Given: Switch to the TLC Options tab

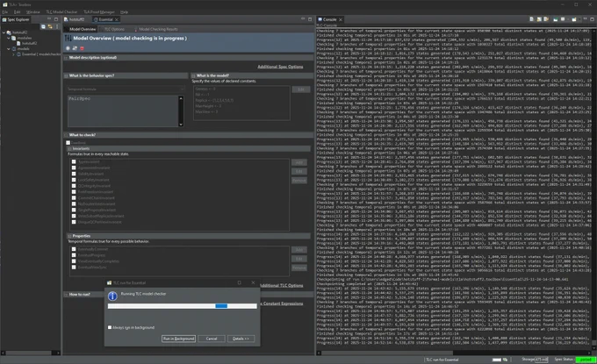Looking at the screenshot, I should 114,29.
